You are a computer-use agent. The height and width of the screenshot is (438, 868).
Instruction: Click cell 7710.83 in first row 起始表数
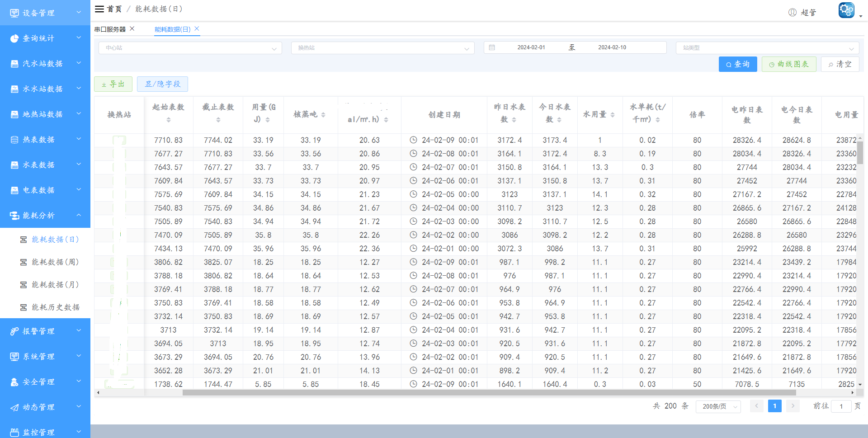click(x=168, y=140)
